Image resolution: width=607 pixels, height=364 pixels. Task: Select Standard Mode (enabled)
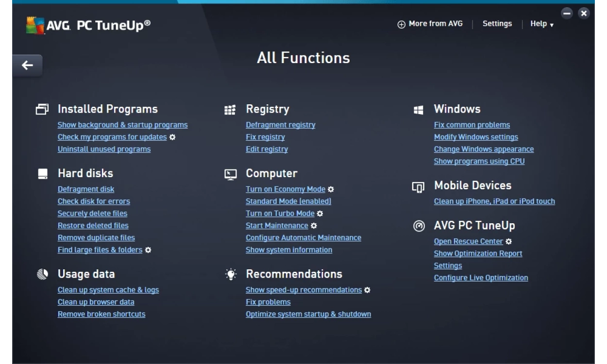pyautogui.click(x=288, y=201)
